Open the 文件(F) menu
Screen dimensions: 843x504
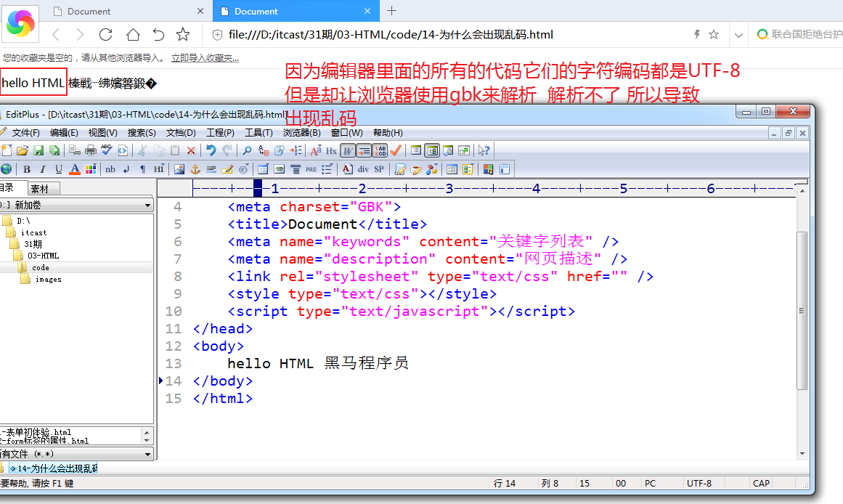26,133
